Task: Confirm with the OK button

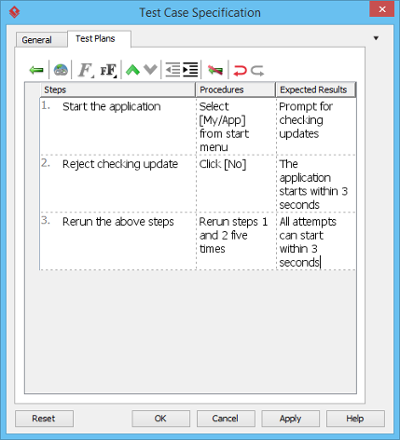Action: (161, 418)
